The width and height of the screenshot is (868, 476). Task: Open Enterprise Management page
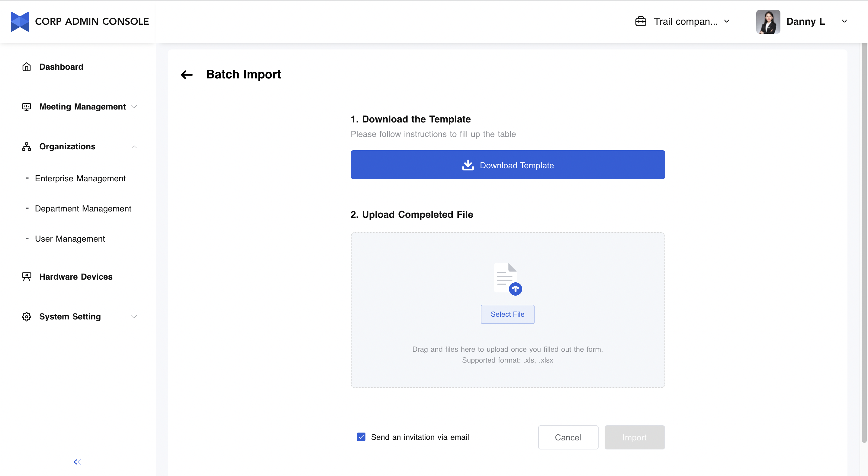[x=80, y=178]
